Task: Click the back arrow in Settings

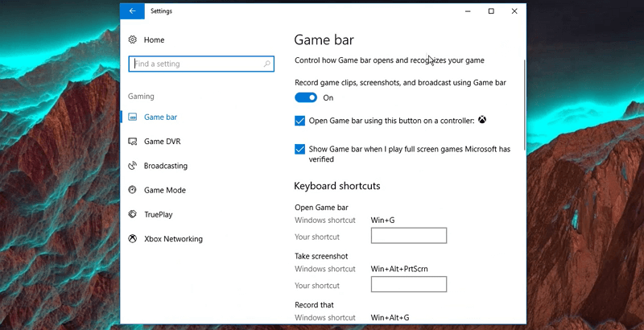Action: point(132,11)
